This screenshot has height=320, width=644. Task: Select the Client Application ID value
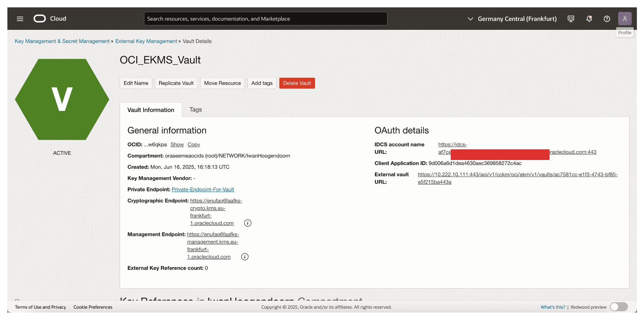click(x=475, y=163)
